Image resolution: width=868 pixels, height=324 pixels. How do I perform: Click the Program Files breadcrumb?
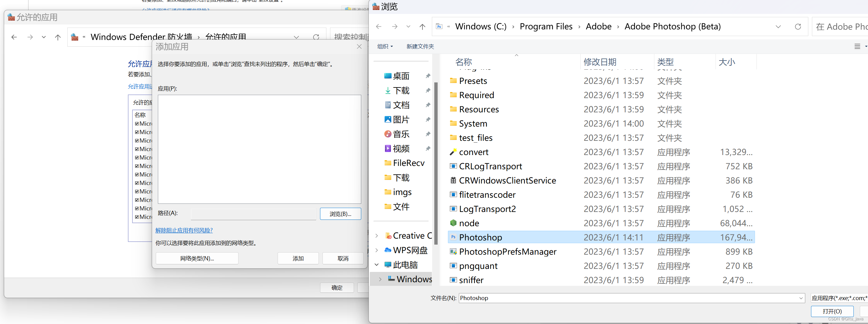(x=546, y=27)
